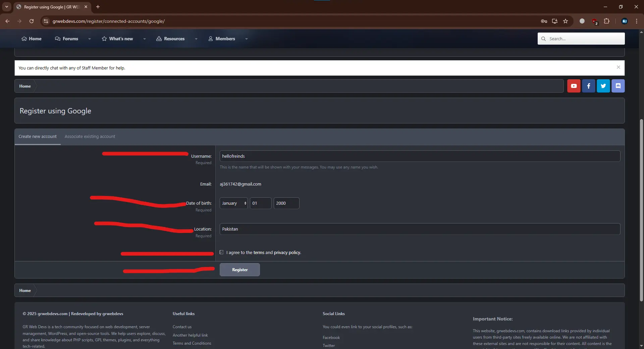644x349 pixels.
Task: Switch to Associate existing account tab
Action: coord(90,137)
